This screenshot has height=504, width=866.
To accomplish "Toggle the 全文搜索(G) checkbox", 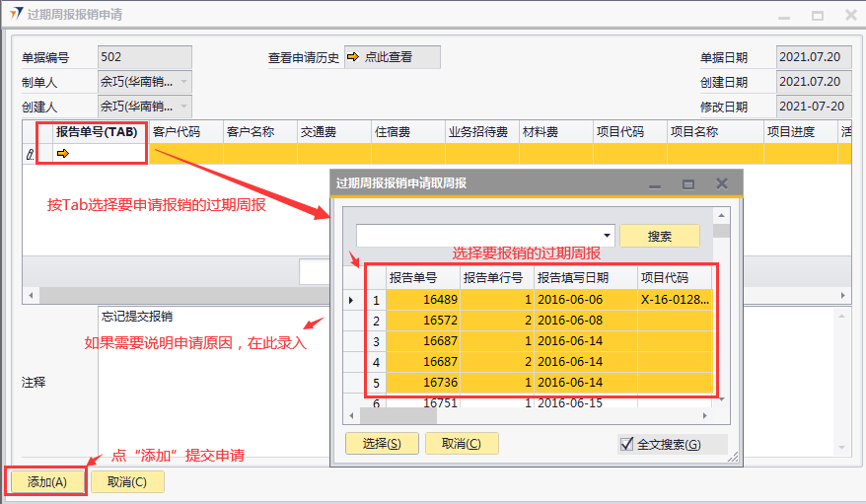I will point(626,445).
